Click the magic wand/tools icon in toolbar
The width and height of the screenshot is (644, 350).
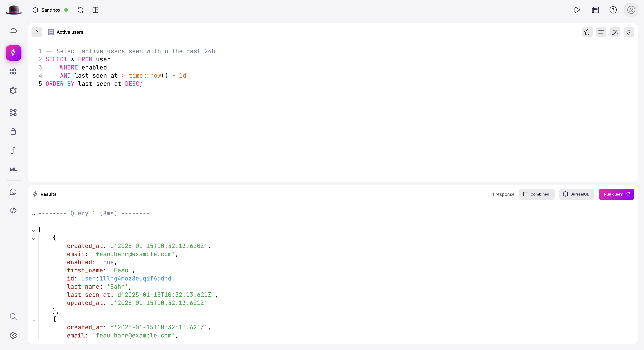coord(615,32)
